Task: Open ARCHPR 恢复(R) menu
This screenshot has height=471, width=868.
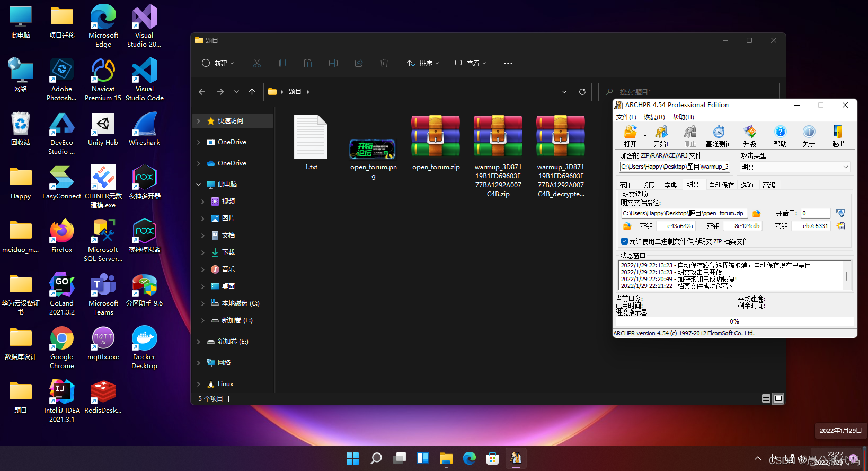Action: coord(654,117)
